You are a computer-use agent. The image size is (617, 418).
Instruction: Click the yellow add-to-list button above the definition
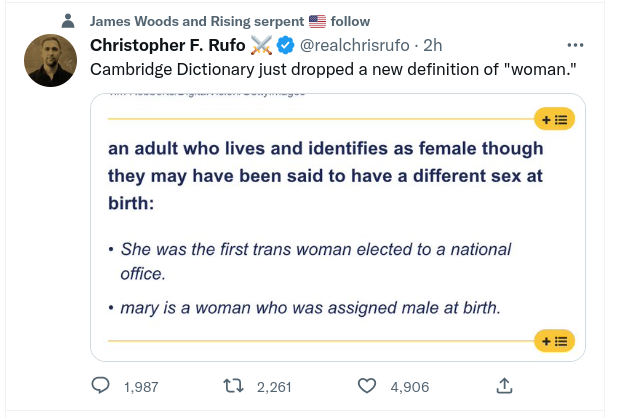click(x=555, y=119)
